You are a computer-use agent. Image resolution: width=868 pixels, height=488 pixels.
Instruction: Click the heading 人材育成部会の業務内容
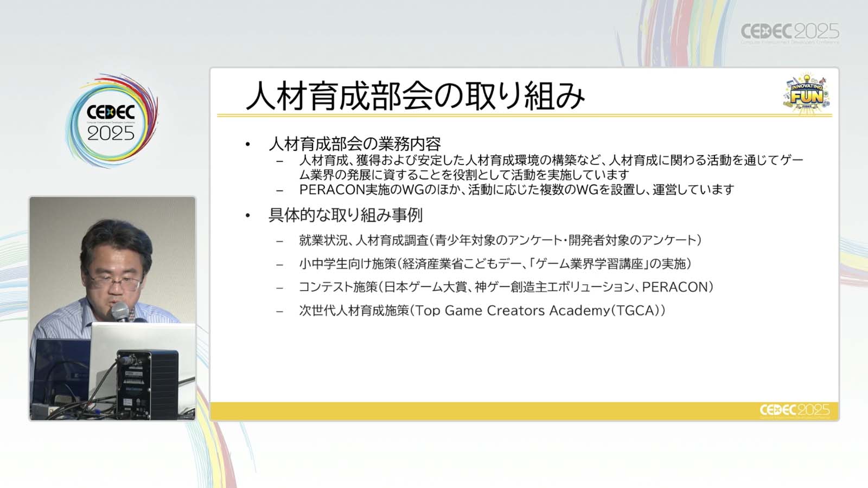(355, 144)
